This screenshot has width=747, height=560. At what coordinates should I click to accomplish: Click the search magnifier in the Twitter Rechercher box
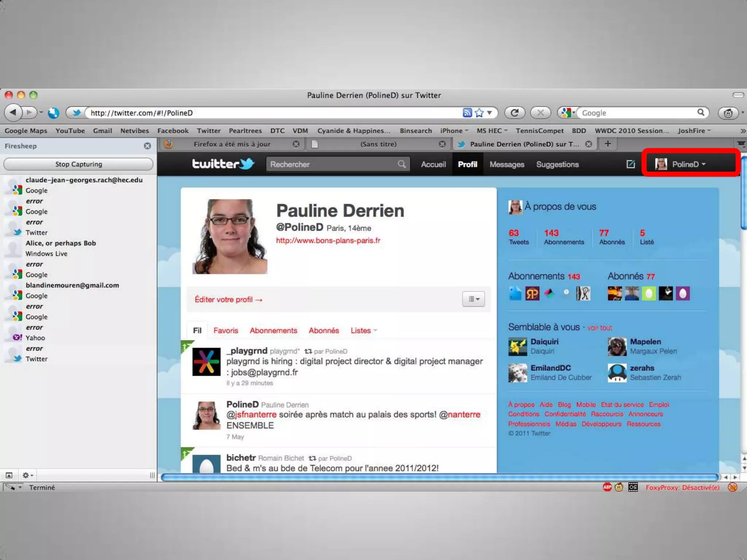(402, 164)
